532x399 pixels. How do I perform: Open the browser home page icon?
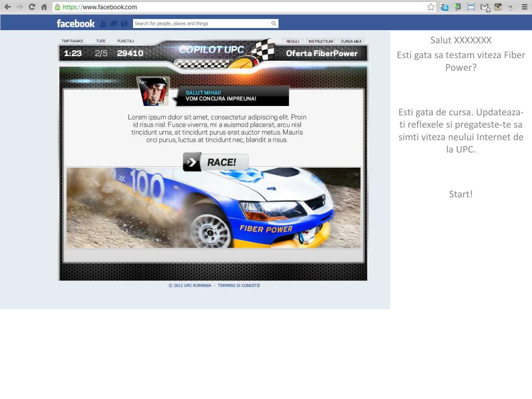[44, 7]
